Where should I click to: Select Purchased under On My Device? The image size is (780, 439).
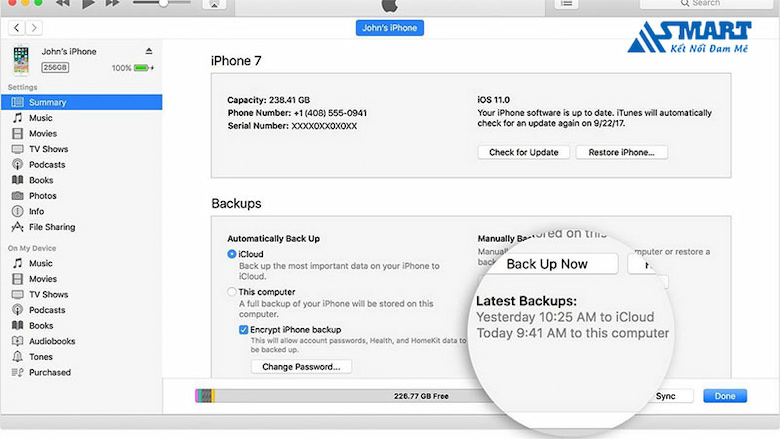tap(49, 372)
